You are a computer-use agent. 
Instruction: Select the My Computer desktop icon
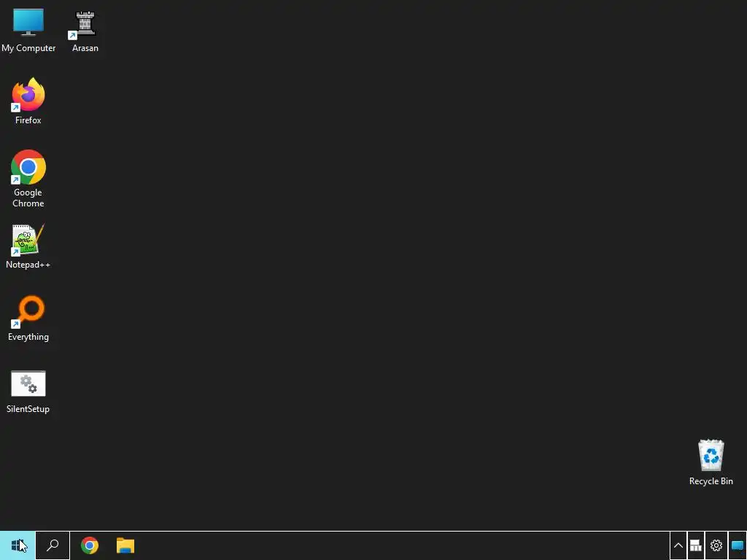click(28, 23)
